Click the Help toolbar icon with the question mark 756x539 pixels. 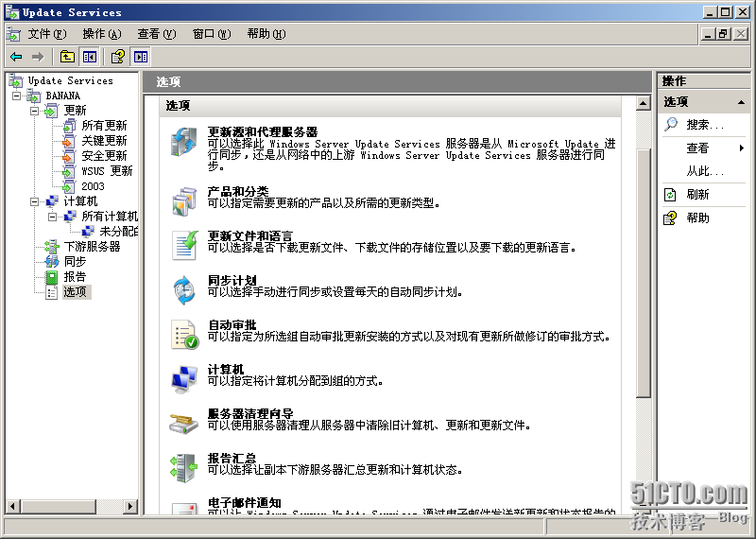tap(118, 57)
